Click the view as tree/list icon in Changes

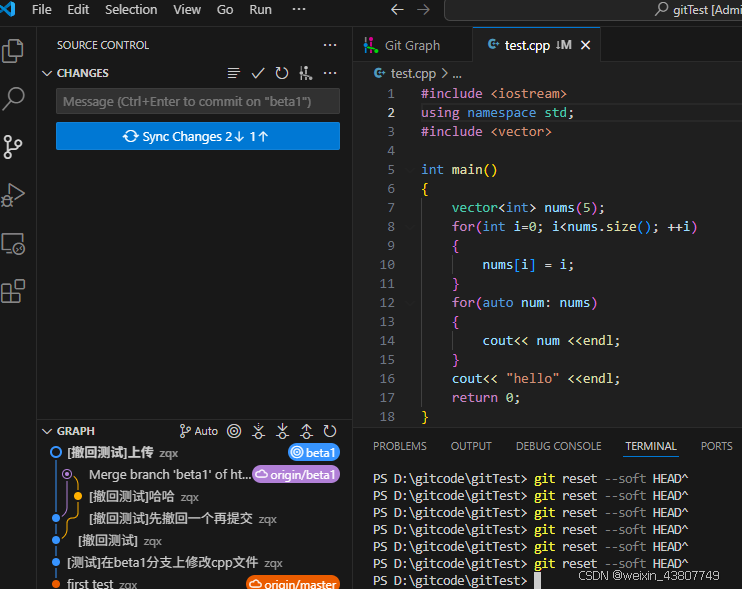tap(233, 73)
